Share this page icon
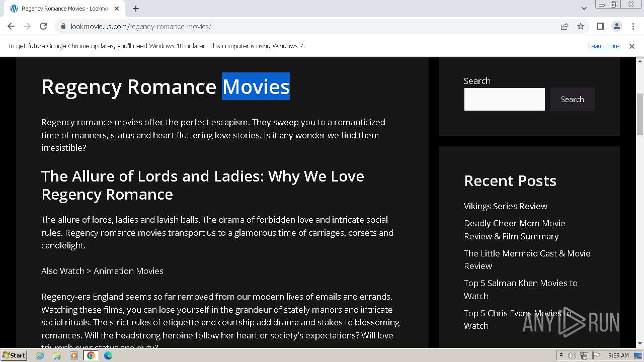The image size is (644, 362). tap(565, 26)
